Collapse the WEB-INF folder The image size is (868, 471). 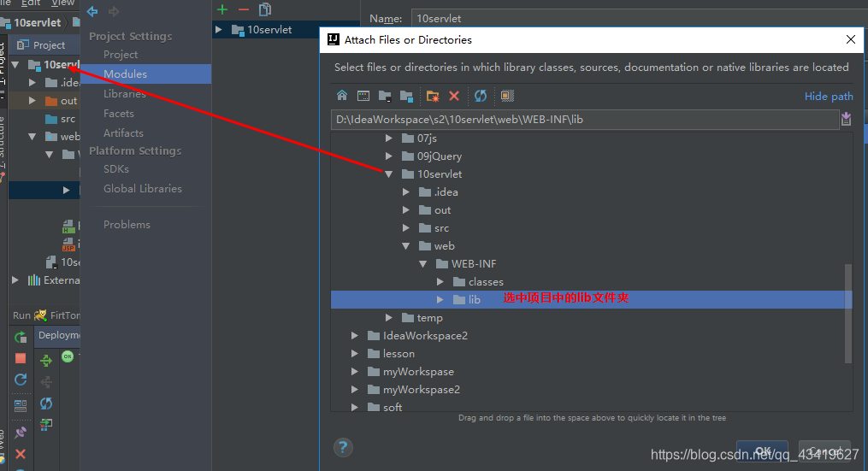(423, 264)
